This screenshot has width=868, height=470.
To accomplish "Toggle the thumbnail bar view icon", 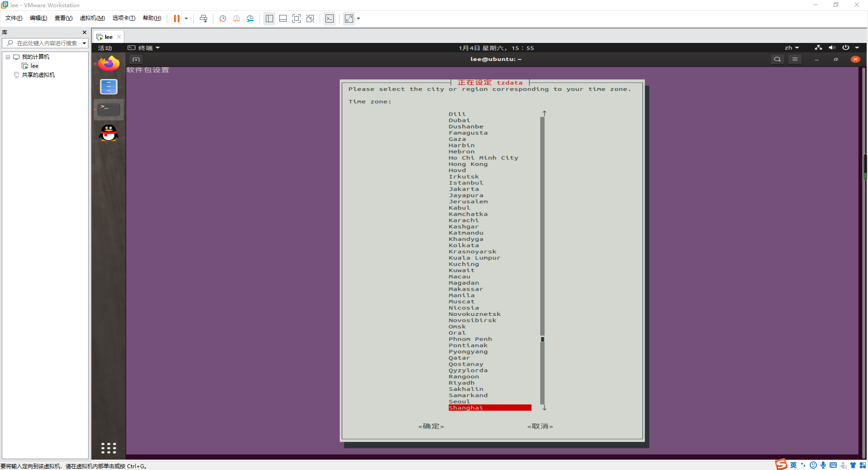I will tap(283, 19).
